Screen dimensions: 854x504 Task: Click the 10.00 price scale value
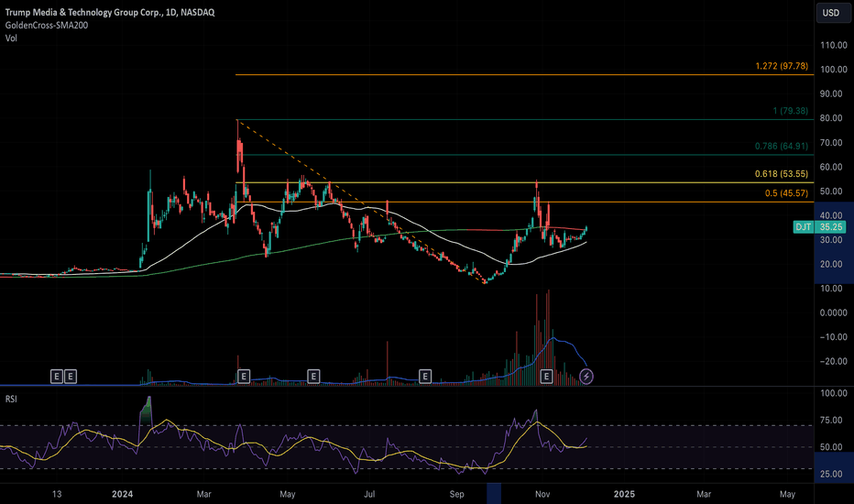831,289
